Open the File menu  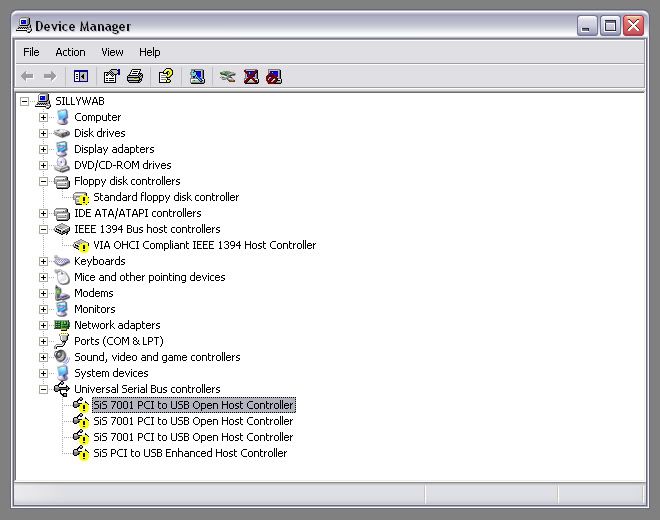(31, 52)
